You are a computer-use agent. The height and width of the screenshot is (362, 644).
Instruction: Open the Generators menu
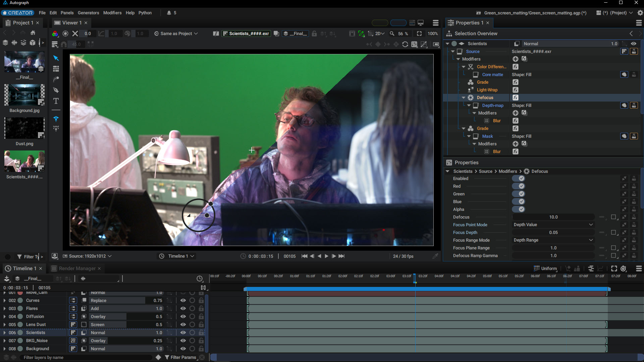88,13
